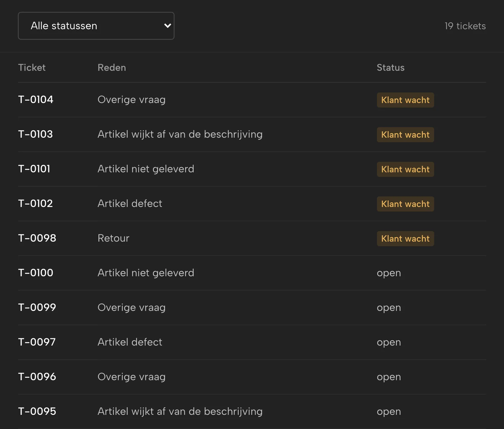
Task: Select ticket T-0098
Action: (37, 238)
